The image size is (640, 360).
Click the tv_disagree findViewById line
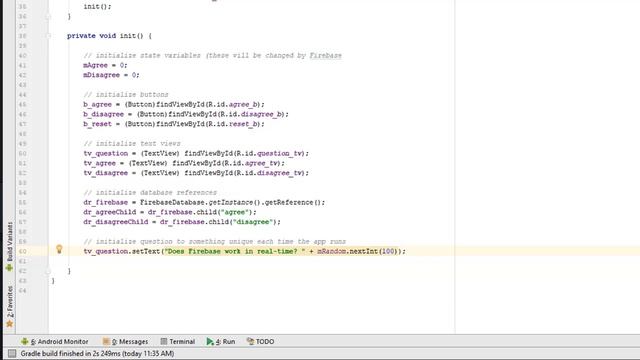click(196, 173)
